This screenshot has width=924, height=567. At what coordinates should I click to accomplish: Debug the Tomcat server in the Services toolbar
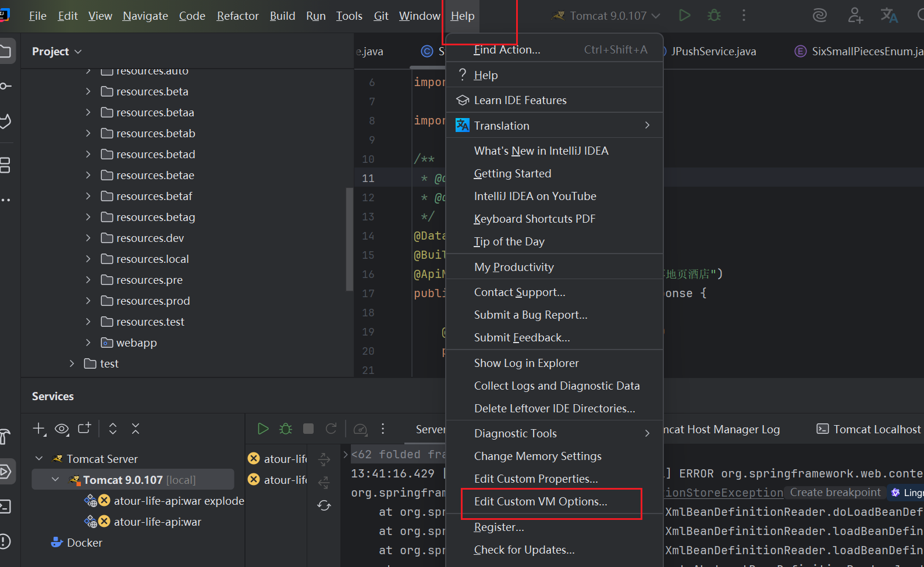pyautogui.click(x=286, y=429)
